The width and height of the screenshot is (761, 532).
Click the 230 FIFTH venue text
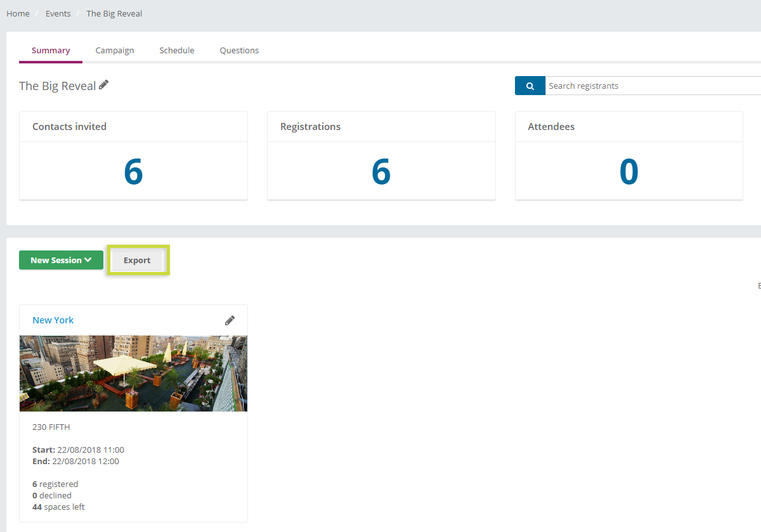[x=51, y=427]
